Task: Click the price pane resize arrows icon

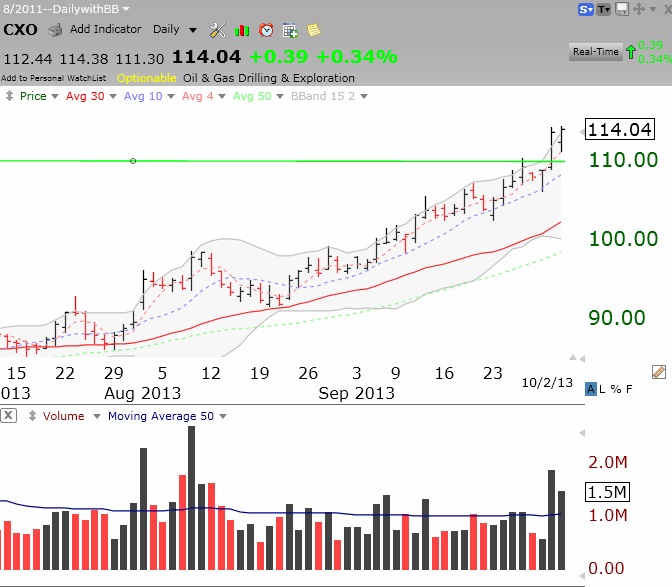Action: coord(9,96)
